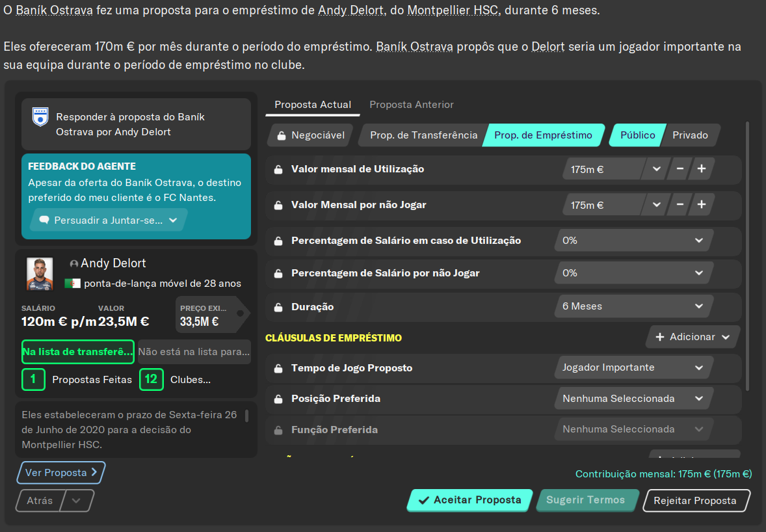Click the Contribuição mensal: 175m € text
This screenshot has width=766, height=532.
[x=663, y=474]
